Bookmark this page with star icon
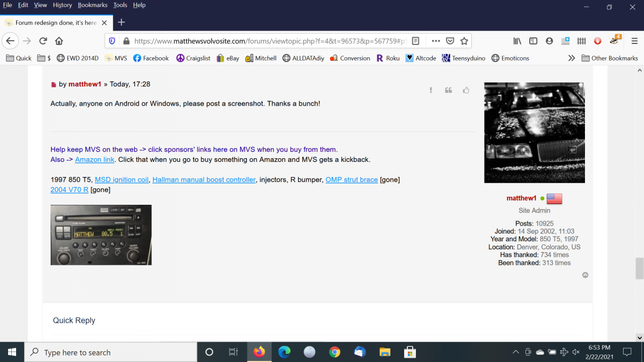644x362 pixels. 464,41
